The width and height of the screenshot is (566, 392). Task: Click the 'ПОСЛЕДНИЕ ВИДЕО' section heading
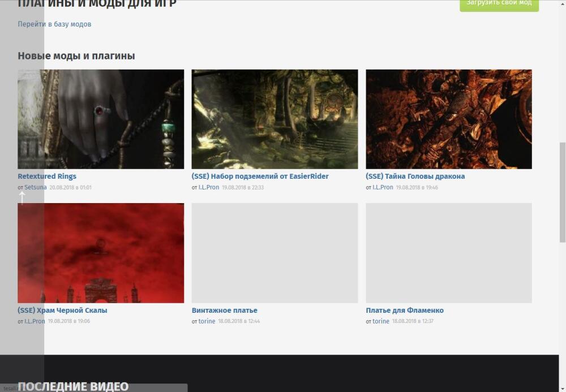73,386
